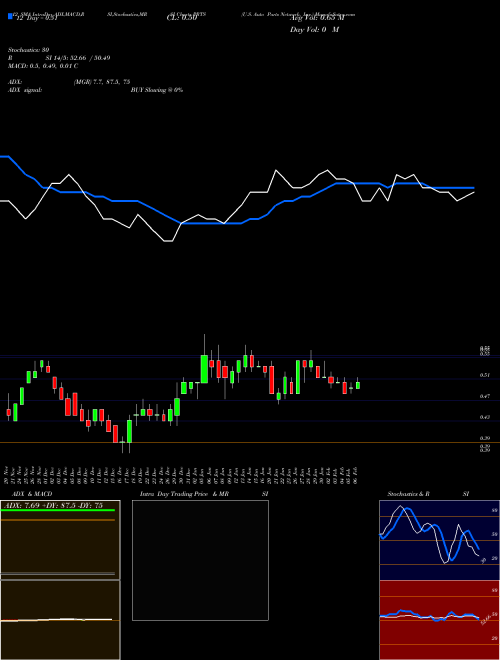The image size is (500, 660).
Task: Click the 0.47 price axis label
Action: click(x=485, y=396)
